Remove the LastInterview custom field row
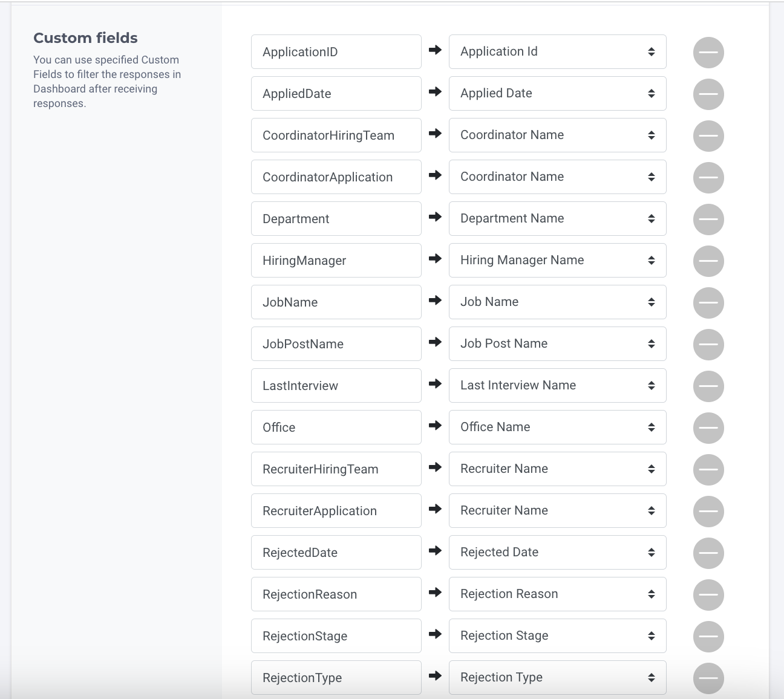 pos(708,386)
